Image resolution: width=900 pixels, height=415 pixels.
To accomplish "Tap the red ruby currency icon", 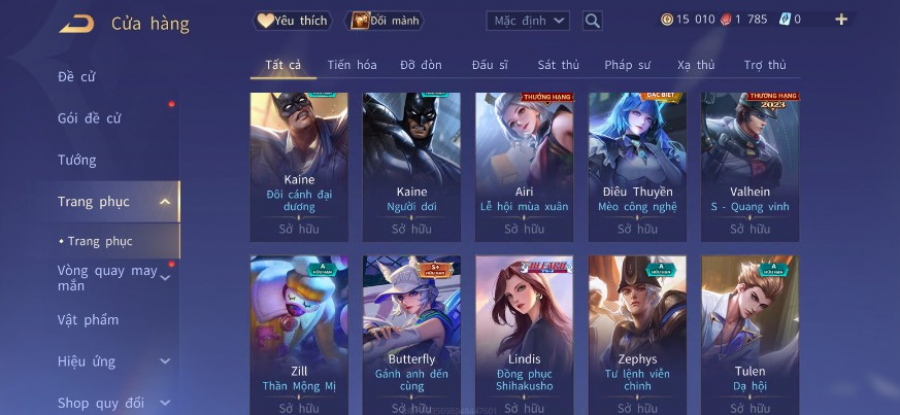I will (726, 20).
